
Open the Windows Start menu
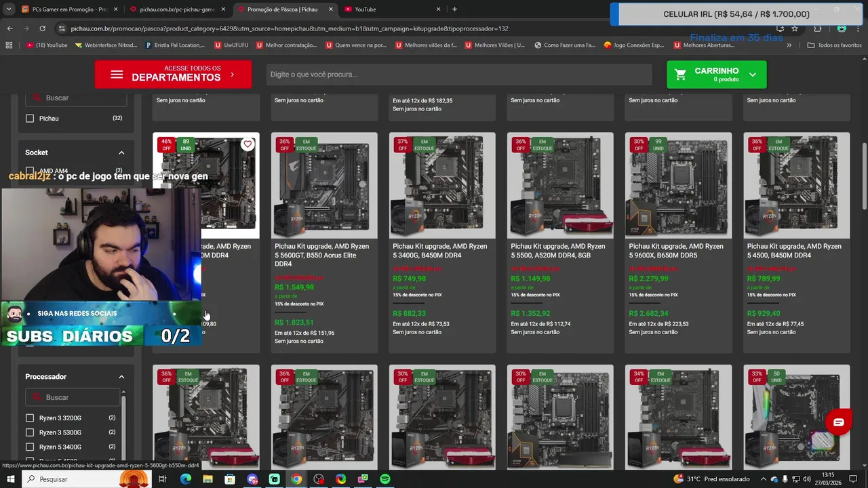pos(11,479)
